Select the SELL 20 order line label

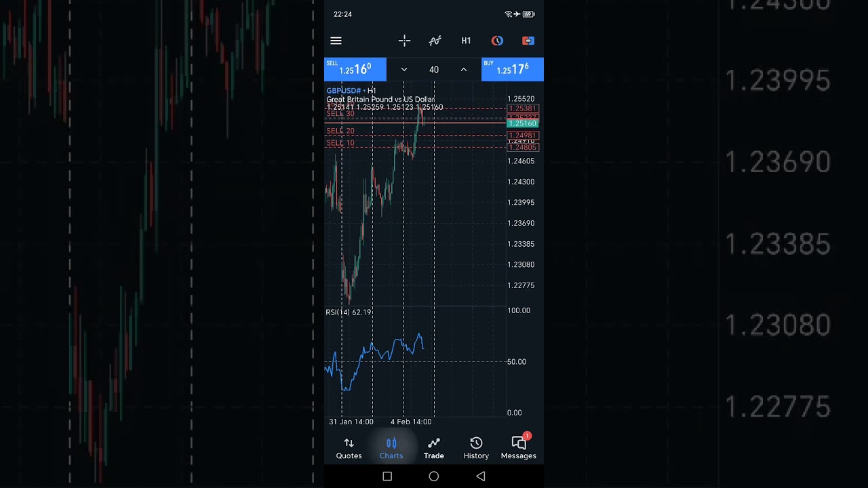coord(340,131)
